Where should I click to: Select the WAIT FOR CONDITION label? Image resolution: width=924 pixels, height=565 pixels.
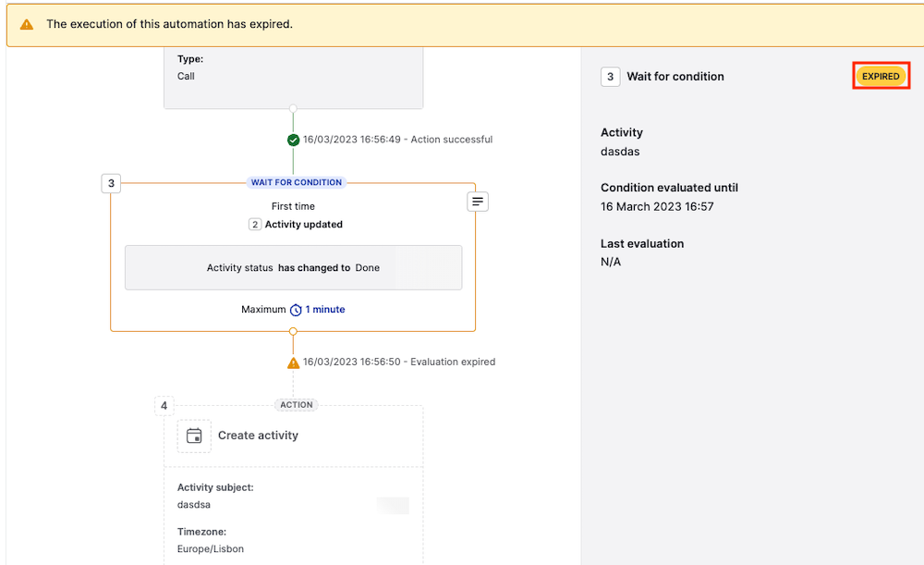click(296, 182)
